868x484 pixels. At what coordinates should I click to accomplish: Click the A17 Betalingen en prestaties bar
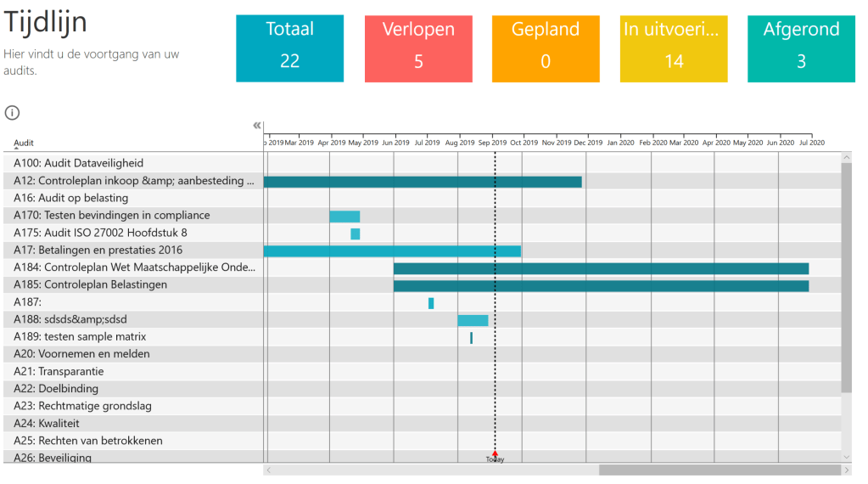pyautogui.click(x=392, y=250)
